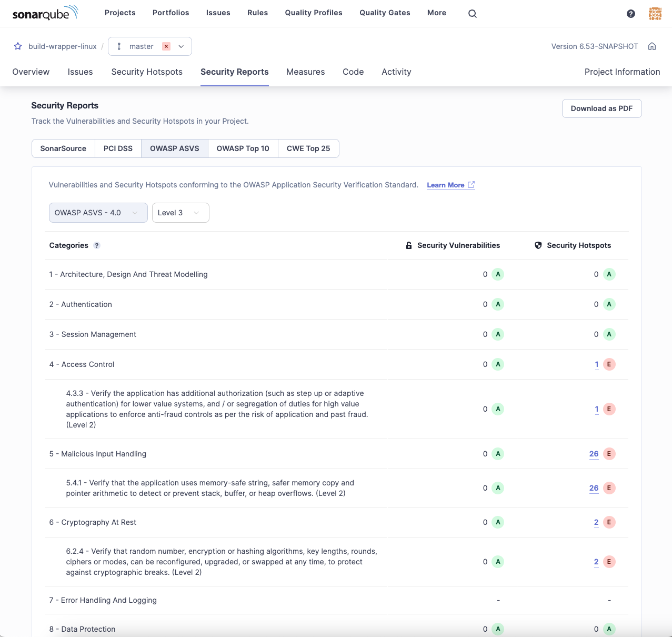Open the Measures tab
Image resolution: width=672 pixels, height=637 pixels.
click(305, 72)
